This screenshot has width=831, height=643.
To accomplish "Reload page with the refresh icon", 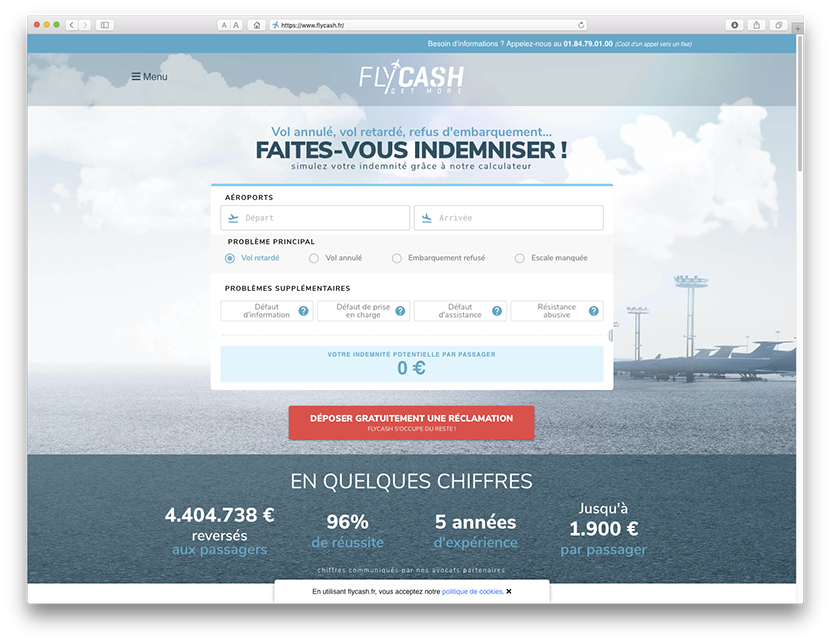I will (x=581, y=24).
